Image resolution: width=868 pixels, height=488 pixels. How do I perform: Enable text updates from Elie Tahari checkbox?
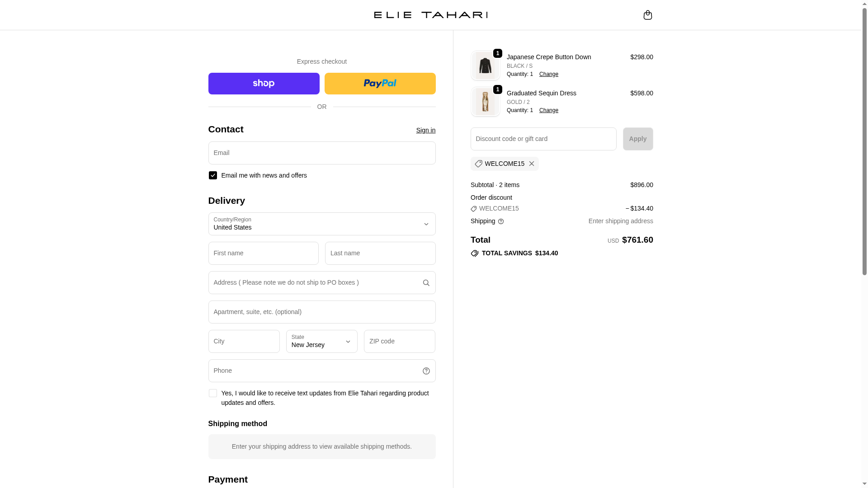(x=213, y=393)
